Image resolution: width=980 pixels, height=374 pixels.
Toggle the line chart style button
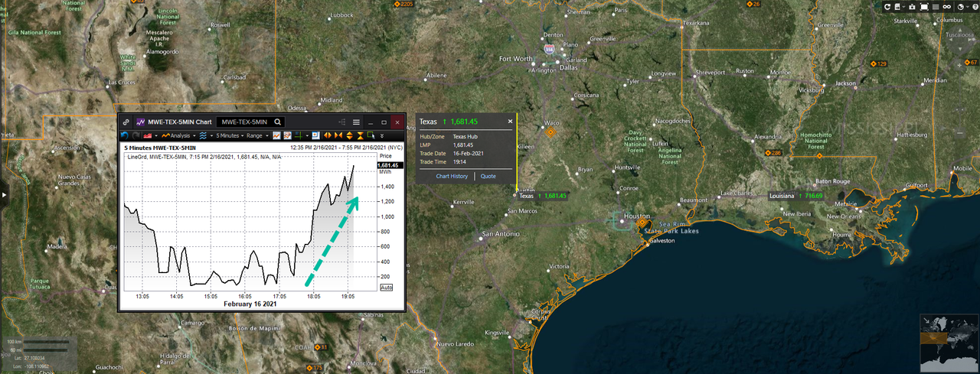277,135
